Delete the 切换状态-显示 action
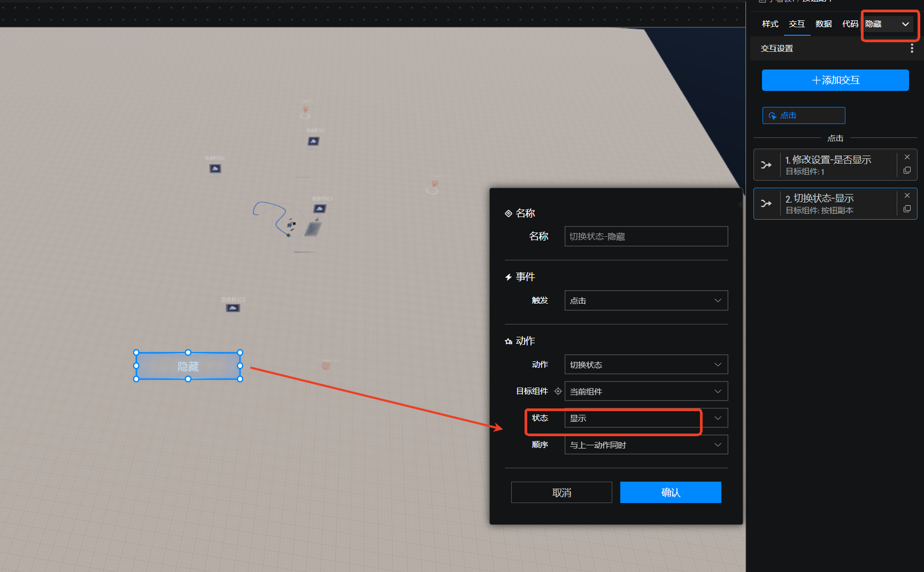The image size is (924, 572). tap(907, 196)
